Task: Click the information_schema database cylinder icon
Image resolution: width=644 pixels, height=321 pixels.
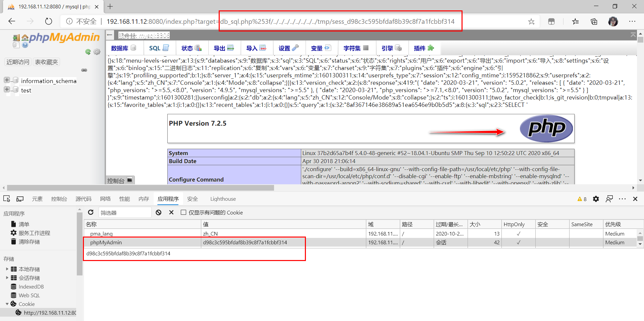Action: [x=15, y=80]
